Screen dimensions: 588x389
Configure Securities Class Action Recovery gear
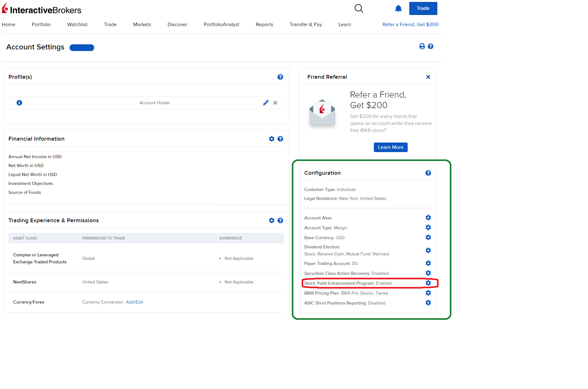pos(428,273)
